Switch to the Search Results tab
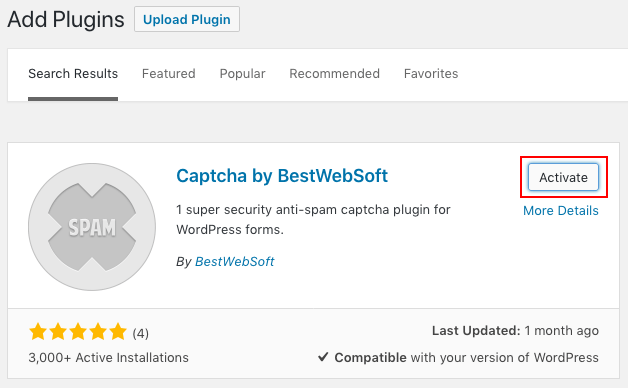This screenshot has width=628, height=388. pyautogui.click(x=73, y=74)
